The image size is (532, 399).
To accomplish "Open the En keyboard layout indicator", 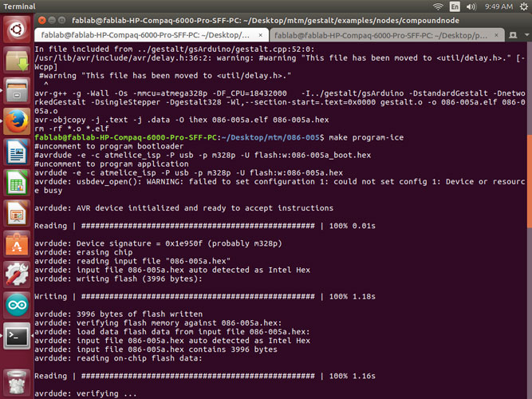I will (455, 6).
